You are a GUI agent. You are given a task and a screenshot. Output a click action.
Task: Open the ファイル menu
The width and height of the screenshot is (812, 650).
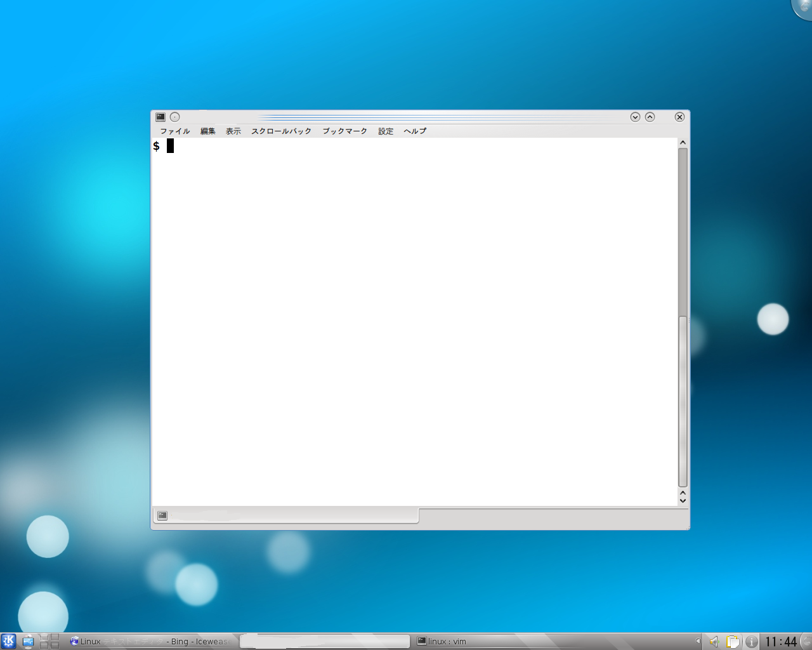tap(174, 131)
